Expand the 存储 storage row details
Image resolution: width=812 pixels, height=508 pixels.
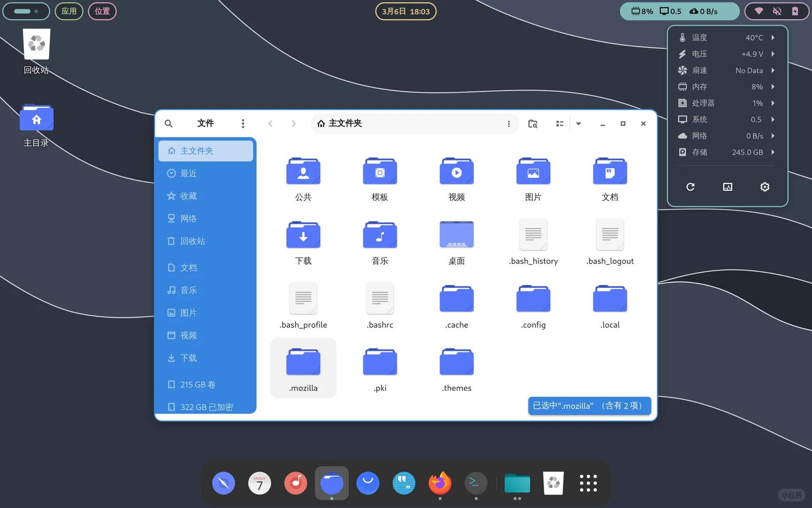point(773,152)
